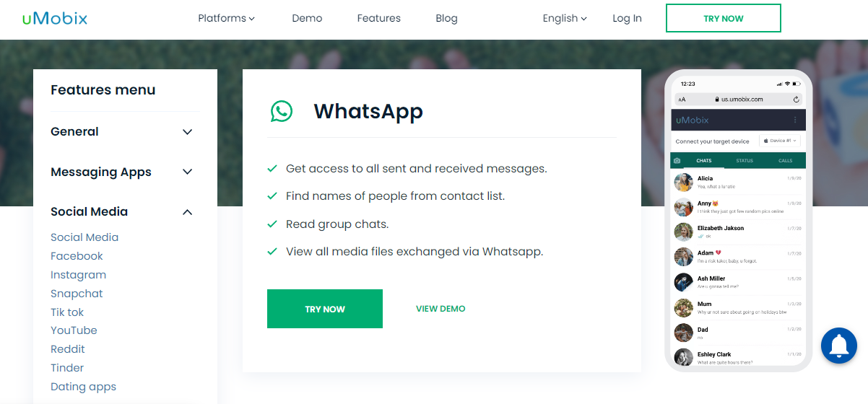
Task: Click the green TRY NOW button
Action: (325, 309)
